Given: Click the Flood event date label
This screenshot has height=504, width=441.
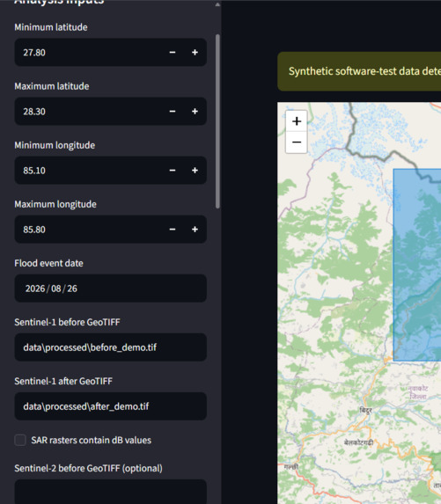Looking at the screenshot, I should pyautogui.click(x=48, y=263).
